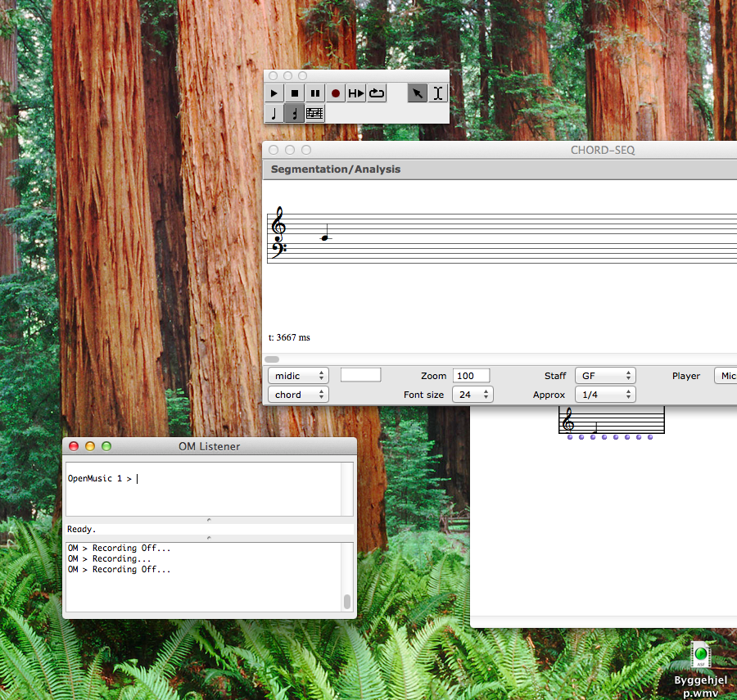Select the note on the CHORD-SEQ staff
Screen dimensions: 737x700
(x=325, y=237)
